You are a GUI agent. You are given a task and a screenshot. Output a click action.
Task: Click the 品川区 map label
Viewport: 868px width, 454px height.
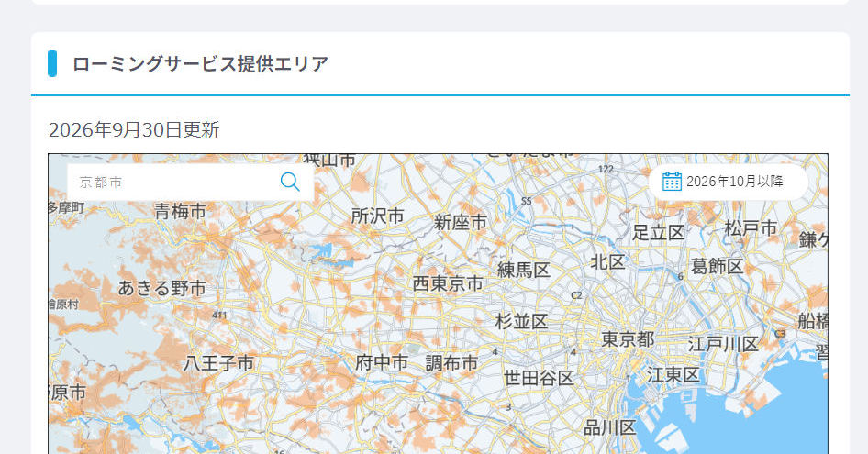coord(609,427)
